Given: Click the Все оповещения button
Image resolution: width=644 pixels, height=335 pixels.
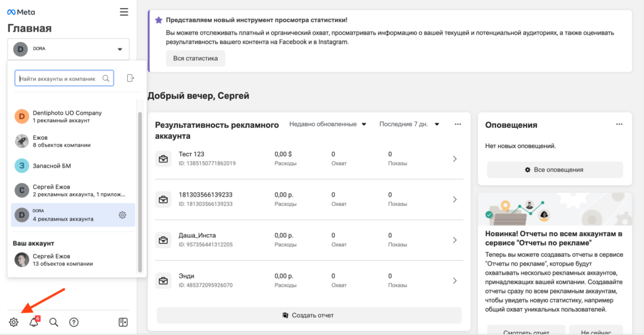Looking at the screenshot, I should pos(555,169).
